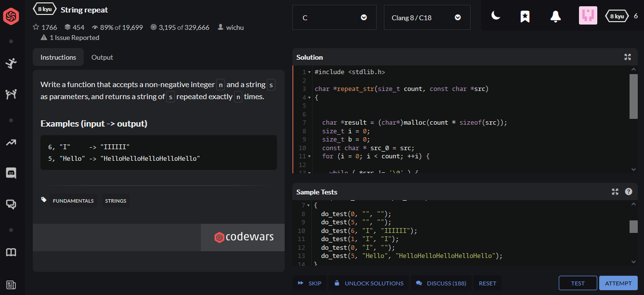
Task: Switch to the Output tab
Action: coord(102,57)
